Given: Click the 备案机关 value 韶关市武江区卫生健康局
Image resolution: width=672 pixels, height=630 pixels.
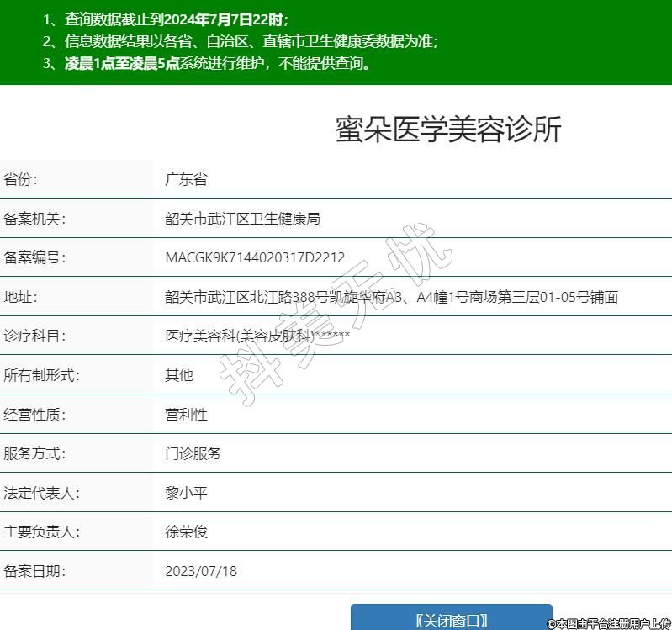Looking at the screenshot, I should point(242,219).
